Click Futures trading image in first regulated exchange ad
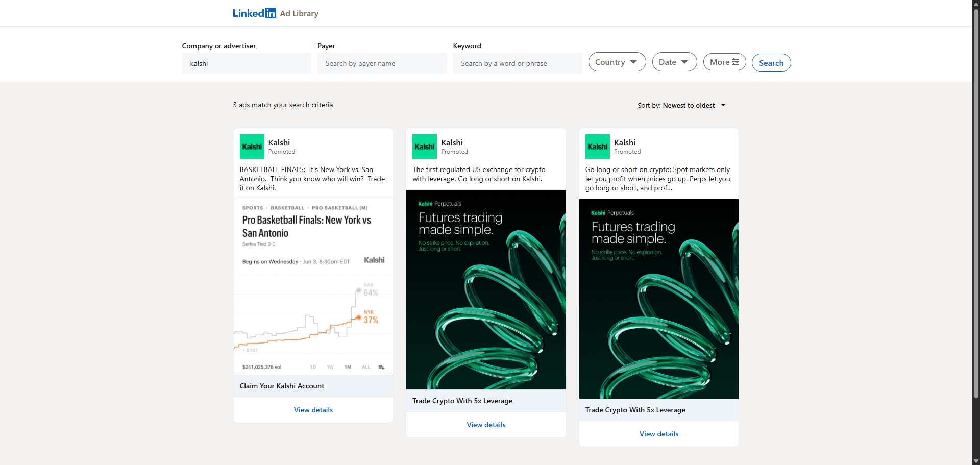The image size is (980, 465). coord(486,289)
